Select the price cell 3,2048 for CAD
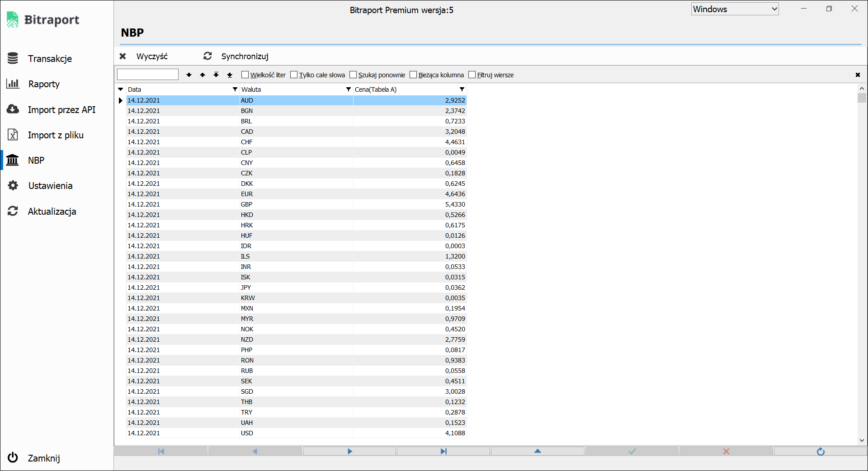Viewport: 868px width, 471px height. 410,132
